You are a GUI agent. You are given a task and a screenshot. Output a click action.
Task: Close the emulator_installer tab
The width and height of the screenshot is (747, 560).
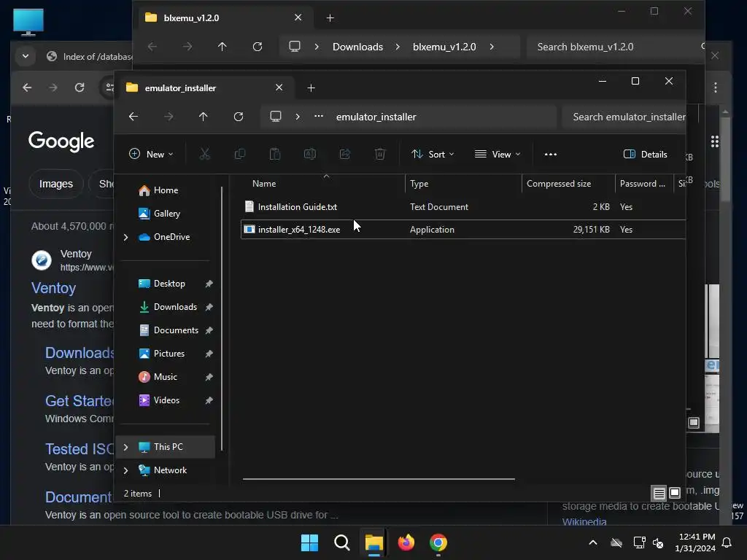(279, 87)
